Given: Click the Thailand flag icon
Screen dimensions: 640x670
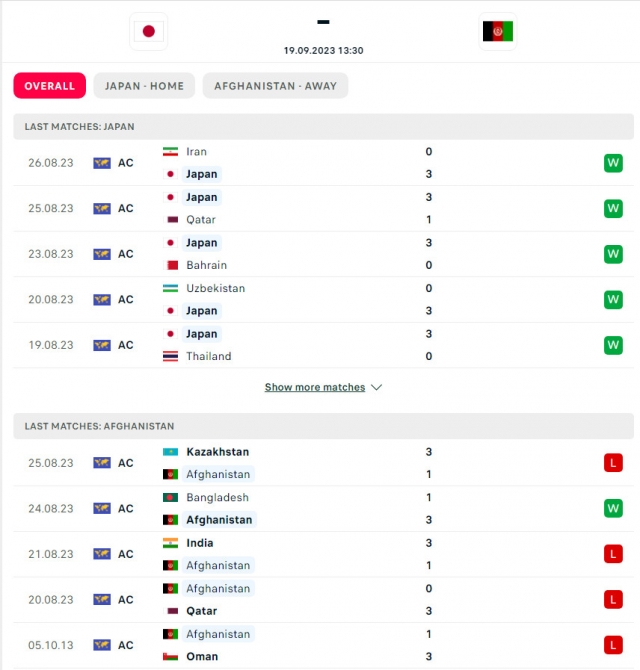Looking at the screenshot, I should click(170, 356).
